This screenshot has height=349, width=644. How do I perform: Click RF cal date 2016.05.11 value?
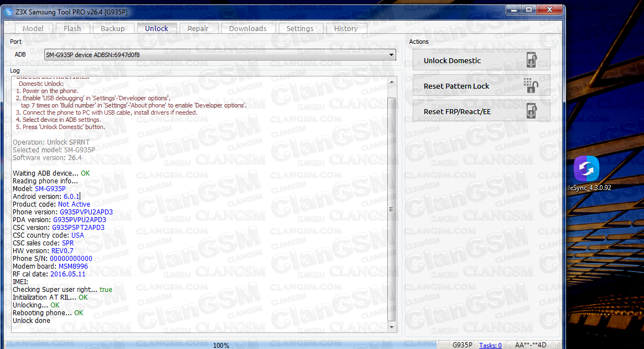pos(67,274)
